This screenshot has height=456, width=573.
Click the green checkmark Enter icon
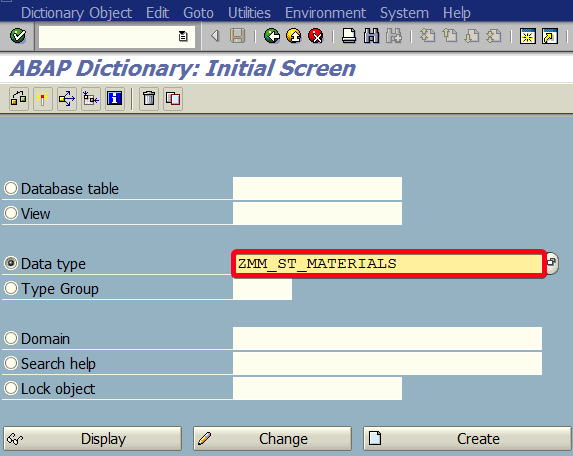coord(18,36)
